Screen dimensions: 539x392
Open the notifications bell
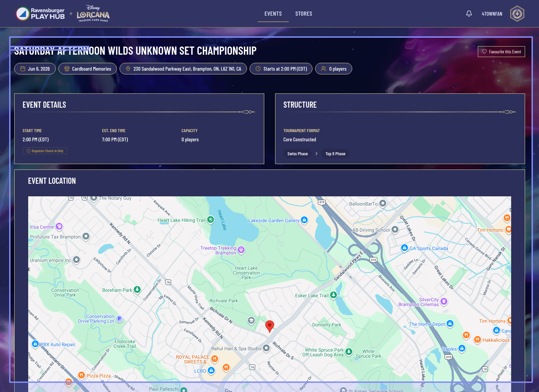tap(469, 14)
